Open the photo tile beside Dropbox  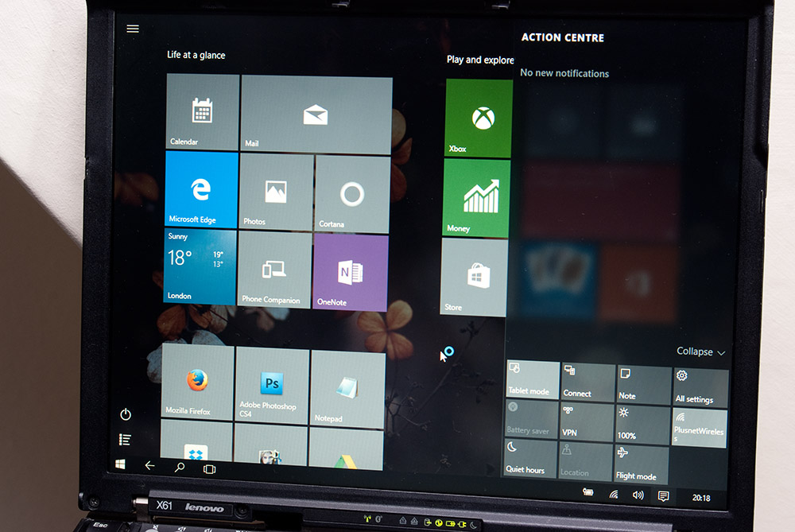click(x=271, y=445)
